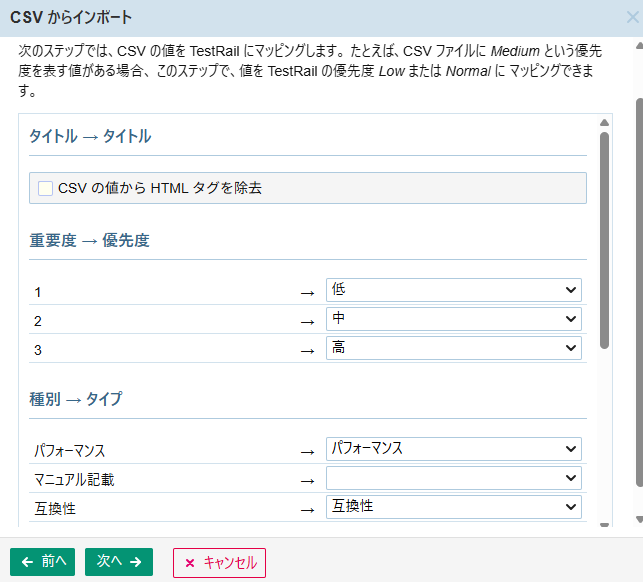The width and height of the screenshot is (643, 582).
Task: Click the red X icon on キャンセル
Action: pyautogui.click(x=190, y=562)
